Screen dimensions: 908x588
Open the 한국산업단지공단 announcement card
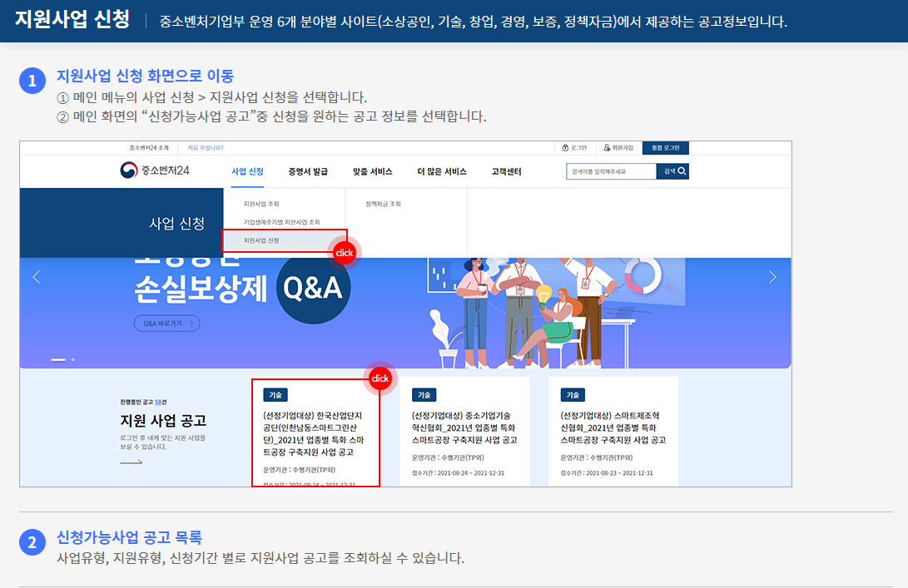coord(315,433)
